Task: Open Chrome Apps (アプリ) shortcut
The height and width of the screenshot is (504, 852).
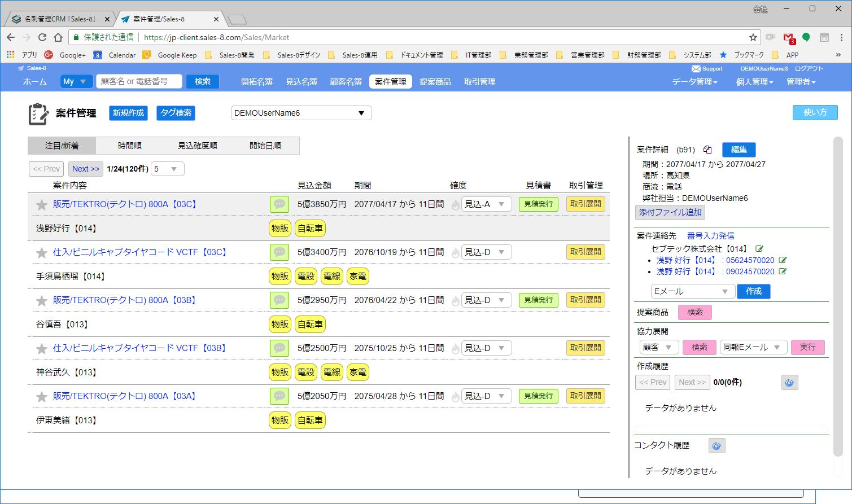Action: [x=21, y=55]
